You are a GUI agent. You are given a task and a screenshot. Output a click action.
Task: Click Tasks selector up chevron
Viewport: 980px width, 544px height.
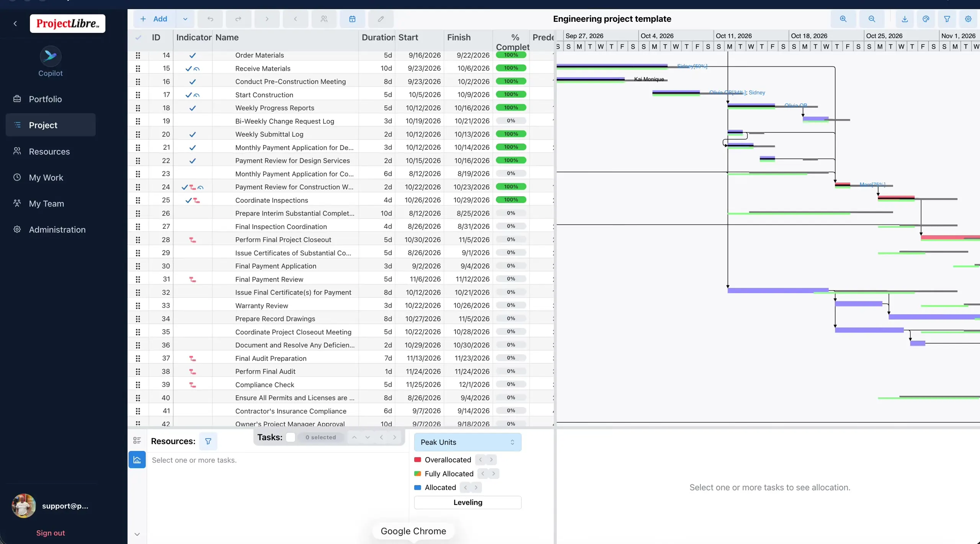click(354, 437)
